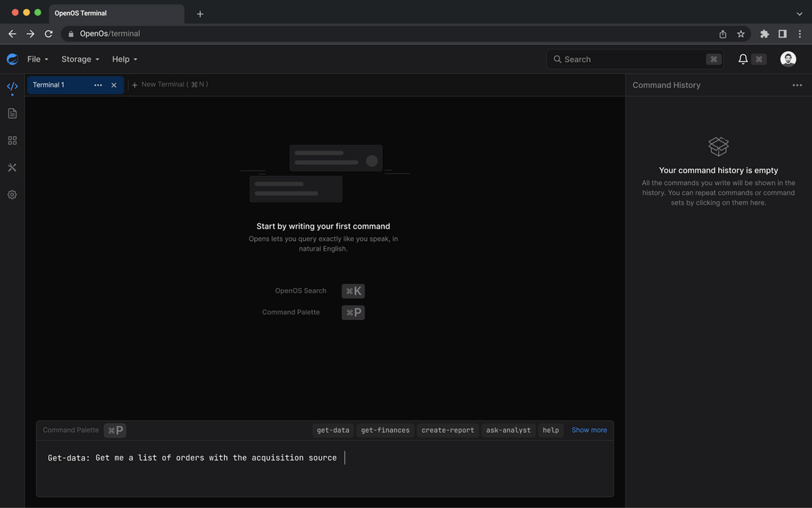The height and width of the screenshot is (508, 812).
Task: Open the terminal code icon in sidebar
Action: (x=13, y=86)
